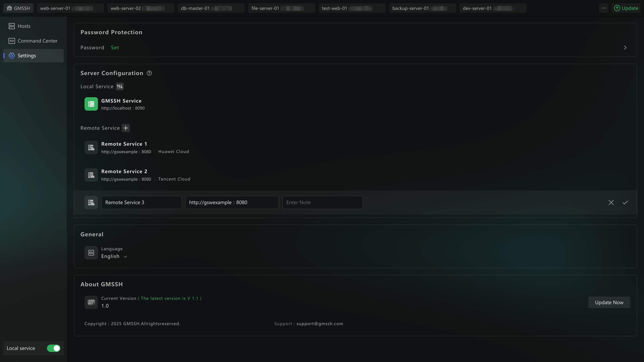This screenshot has height=362, width=644.
Task: Cancel the new remote service entry
Action: click(611, 202)
